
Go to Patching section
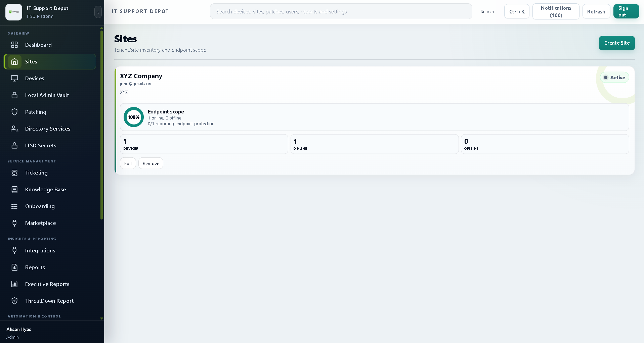tap(50, 112)
